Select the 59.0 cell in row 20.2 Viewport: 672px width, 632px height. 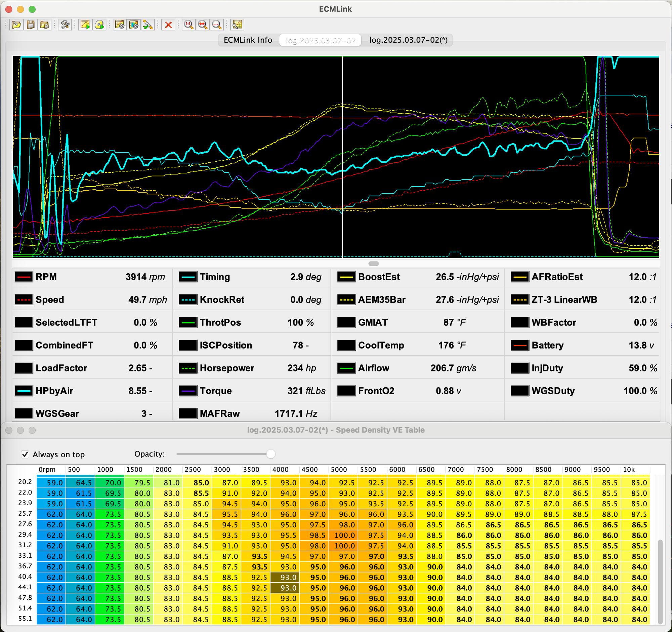pyautogui.click(x=51, y=483)
